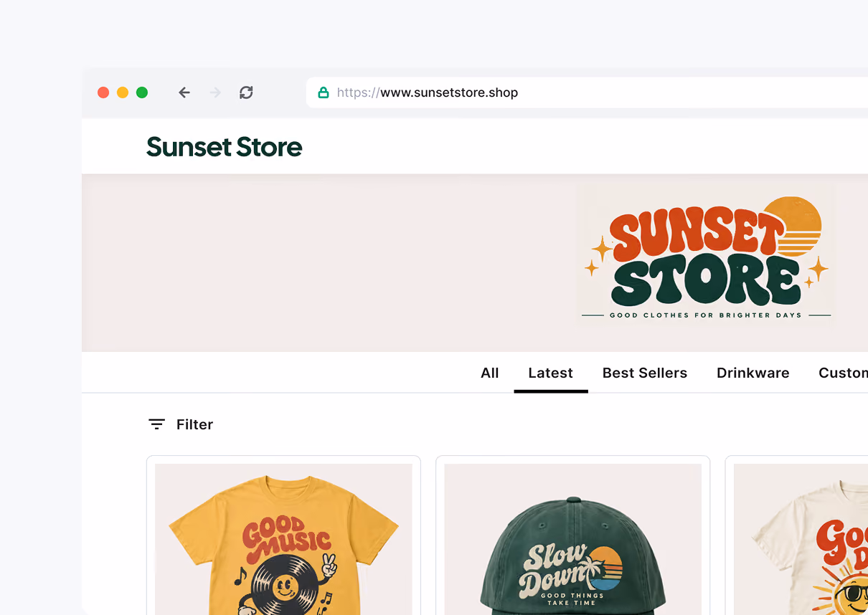Viewport: 868px width, 615px height.
Task: Click the red window close button
Action: 103,92
